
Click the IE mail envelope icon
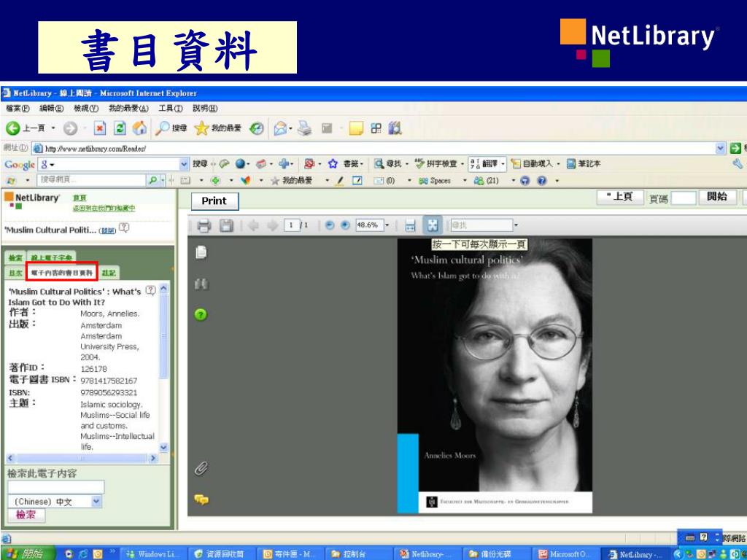pyautogui.click(x=280, y=128)
